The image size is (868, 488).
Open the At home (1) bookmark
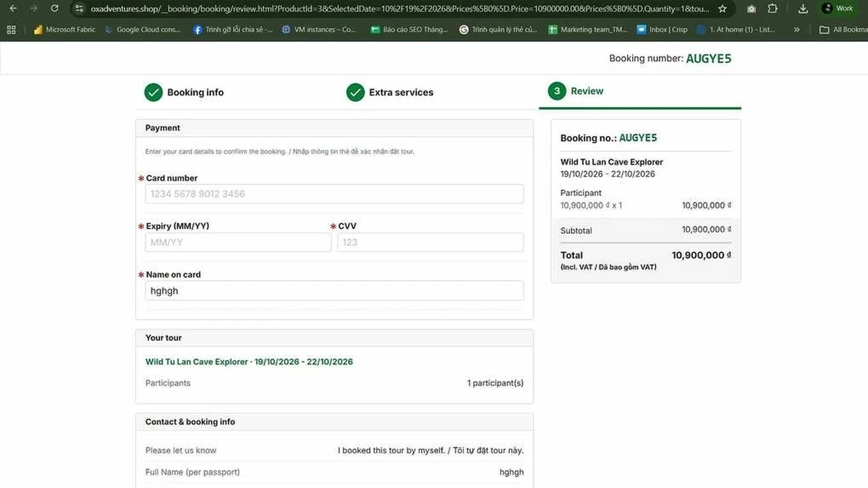736,30
